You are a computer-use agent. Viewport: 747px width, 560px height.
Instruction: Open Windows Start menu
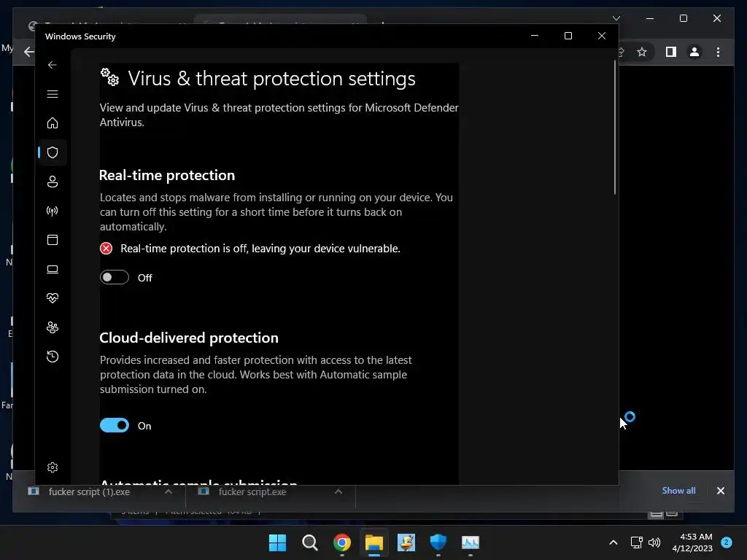(x=277, y=542)
